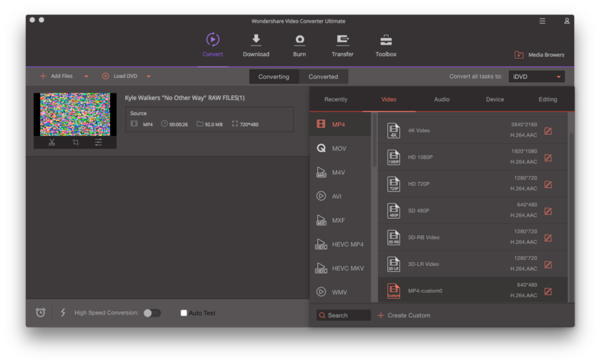This screenshot has height=364, width=600.
Task: Click the format list scrollbar
Action: [374, 141]
